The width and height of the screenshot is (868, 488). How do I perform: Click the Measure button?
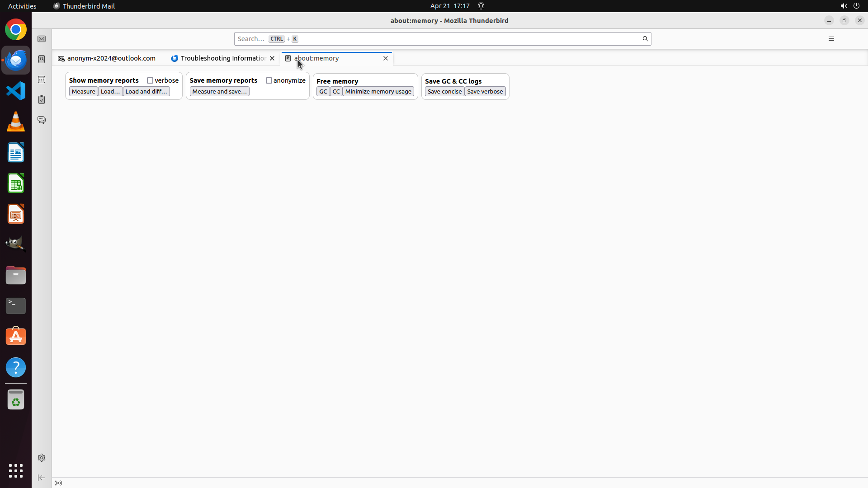(x=83, y=91)
